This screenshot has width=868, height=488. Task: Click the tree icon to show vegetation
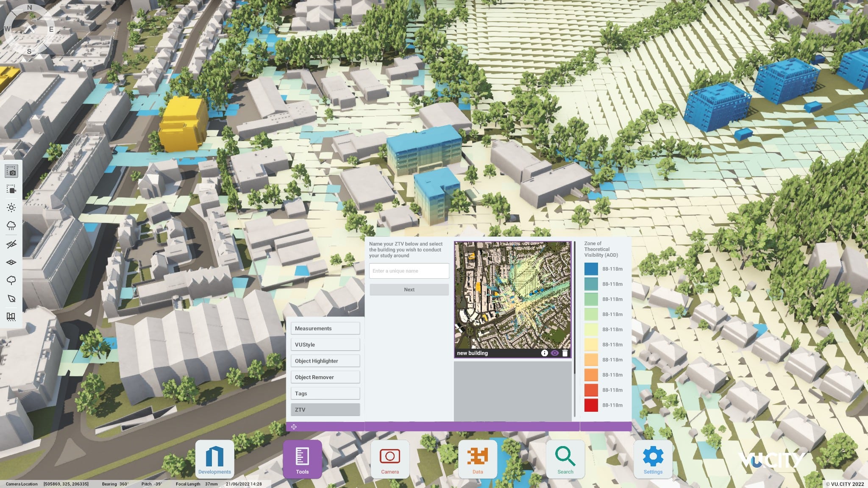click(12, 280)
